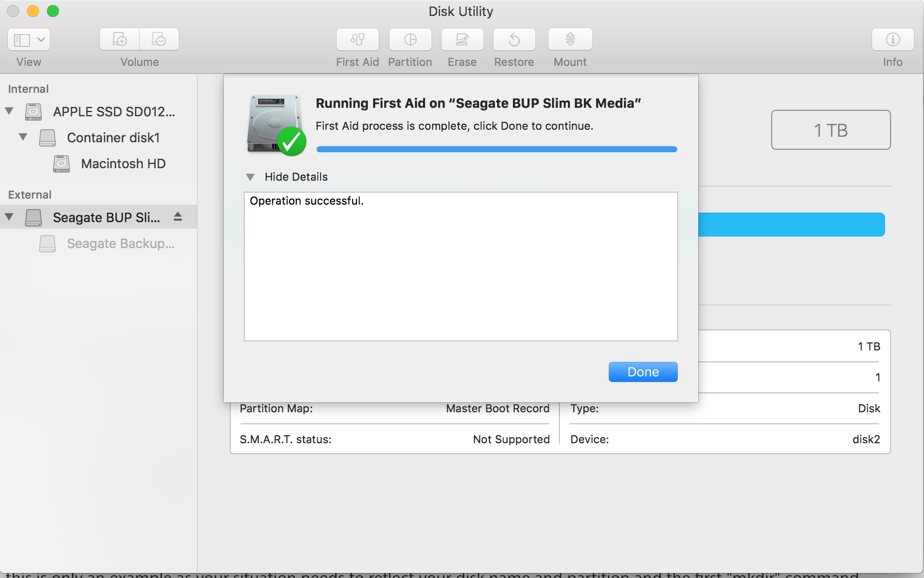This screenshot has height=578, width=924.
Task: Select APPLE SSD SD012 in sidebar
Action: click(98, 111)
